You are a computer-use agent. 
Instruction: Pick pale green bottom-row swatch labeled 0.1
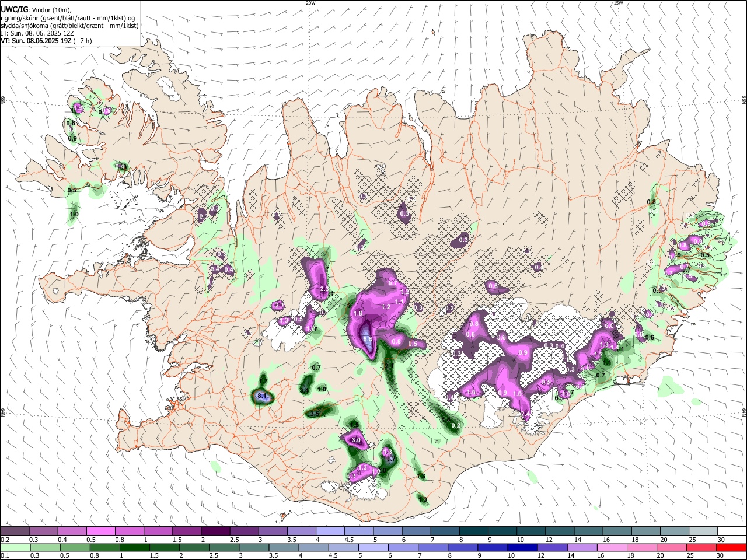[15, 547]
